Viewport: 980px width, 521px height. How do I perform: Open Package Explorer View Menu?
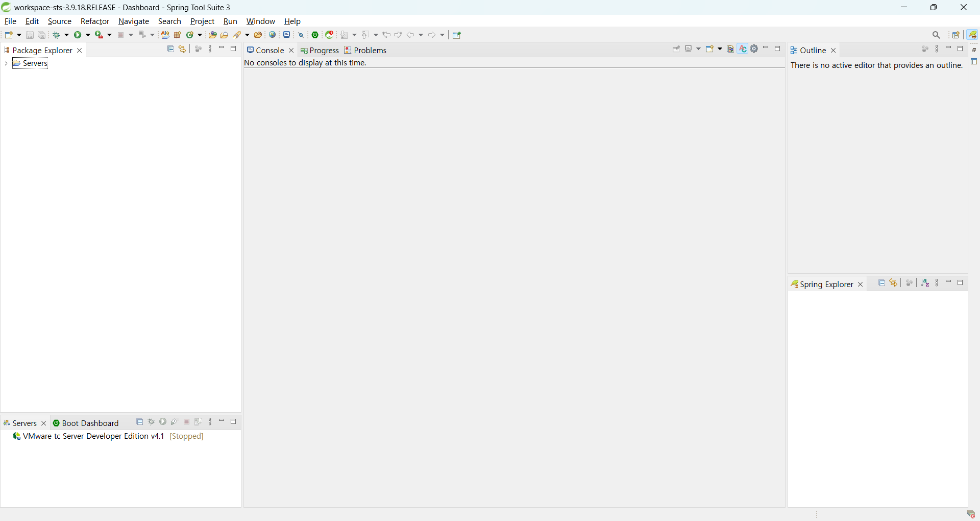(x=210, y=49)
